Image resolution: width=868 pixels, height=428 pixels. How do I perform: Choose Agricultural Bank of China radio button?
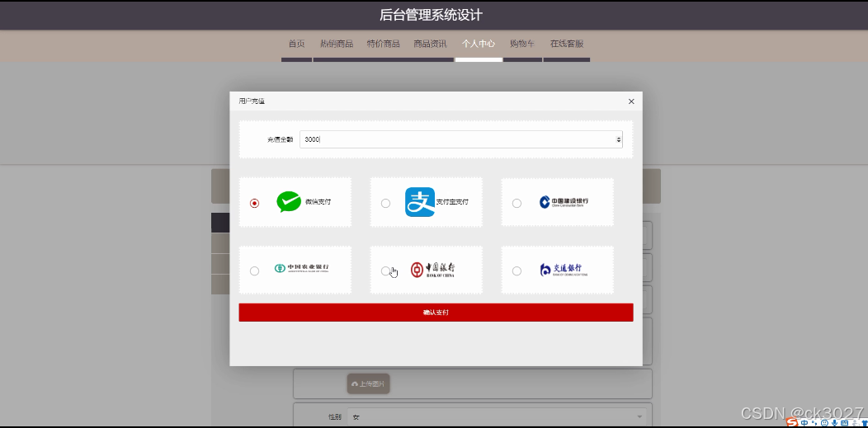coord(254,271)
